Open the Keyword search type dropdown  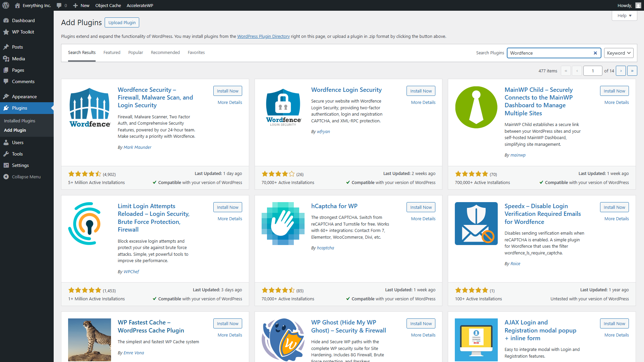[x=619, y=53]
